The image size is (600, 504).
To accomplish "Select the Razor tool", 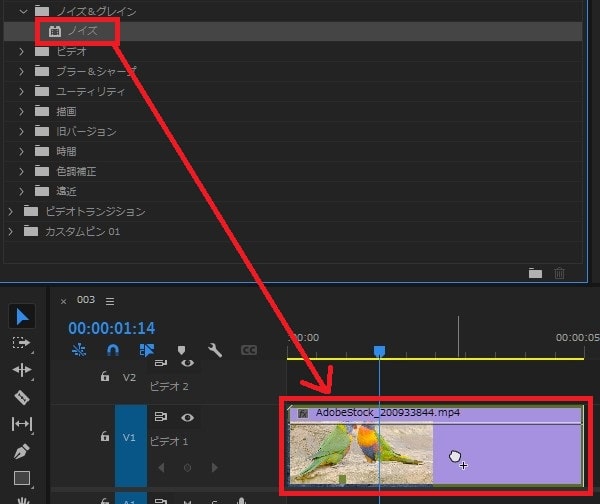I will (22, 397).
